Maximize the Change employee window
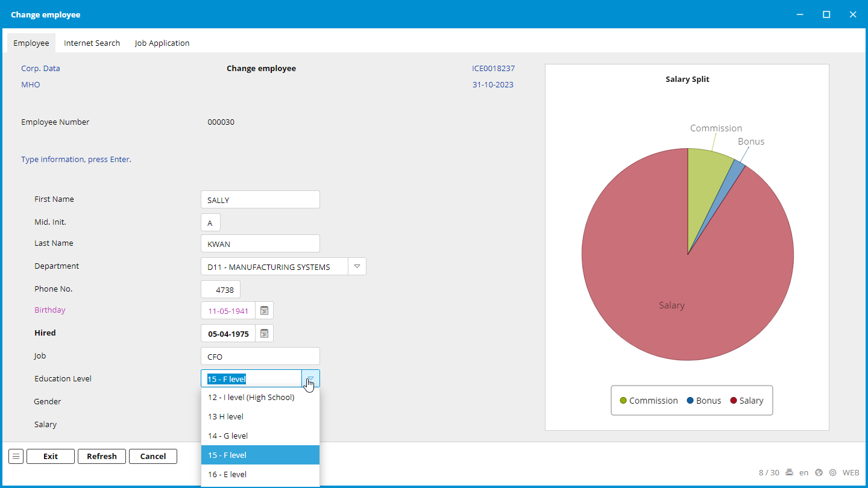868x488 pixels. tap(826, 14)
